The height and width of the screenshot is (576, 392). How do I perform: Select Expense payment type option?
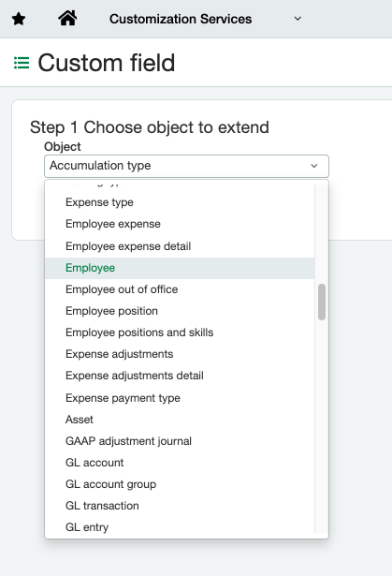pyautogui.click(x=180, y=398)
